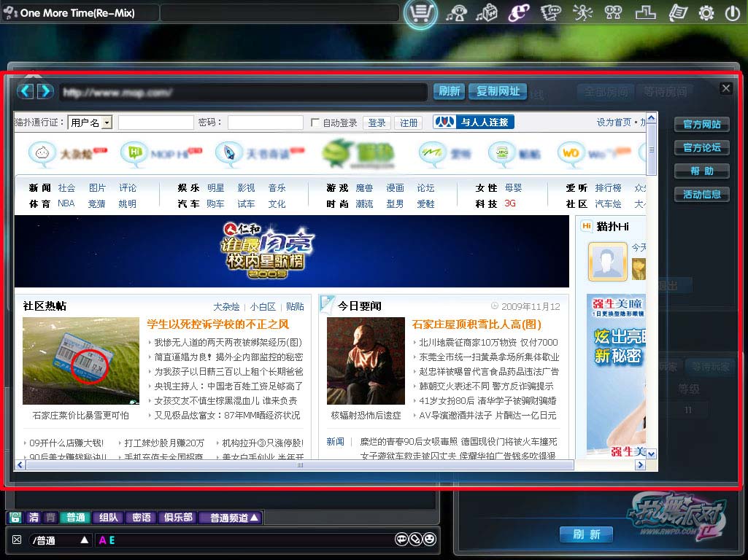Switch to the 密语 chat tab
The height and width of the screenshot is (560, 748).
(141, 517)
